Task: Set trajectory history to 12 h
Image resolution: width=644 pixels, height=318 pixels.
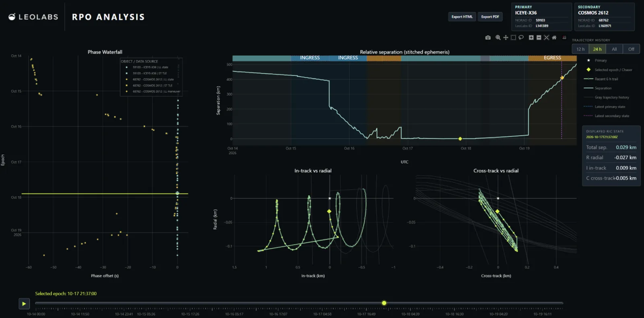Action: pos(580,49)
